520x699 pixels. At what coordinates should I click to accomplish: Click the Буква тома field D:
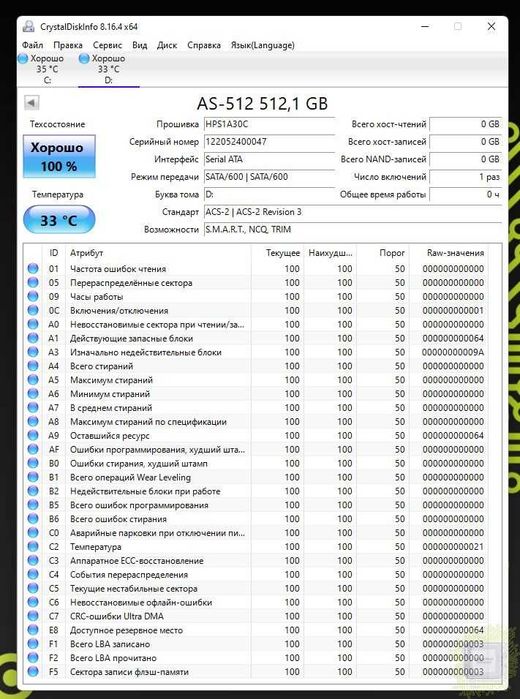[269, 194]
